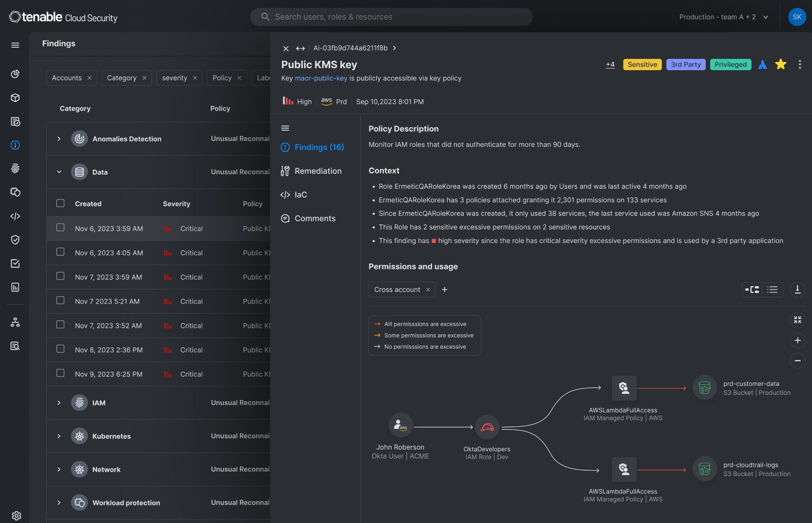Zoom in on the permissions graph
Viewport: 812px width, 523px height.
point(797,340)
